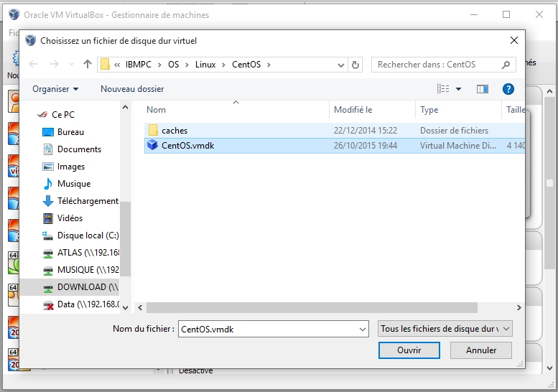Click the Téléchargement arrow icon
The height and width of the screenshot is (392, 558).
coord(48,201)
